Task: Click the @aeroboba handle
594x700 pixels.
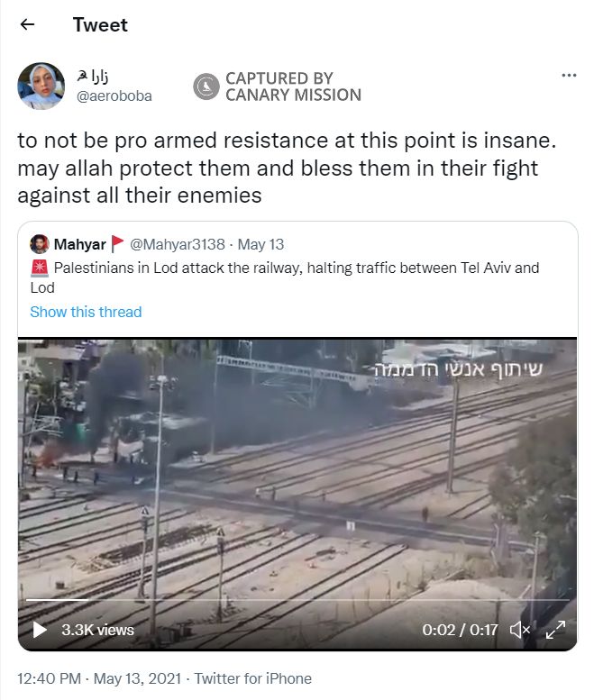Action: pos(114,95)
